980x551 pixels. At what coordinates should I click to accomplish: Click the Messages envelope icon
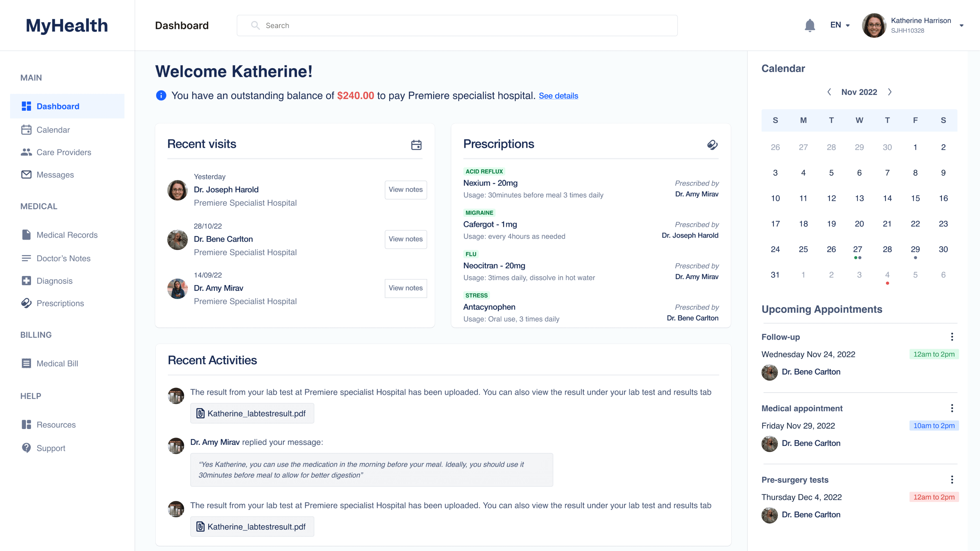26,175
